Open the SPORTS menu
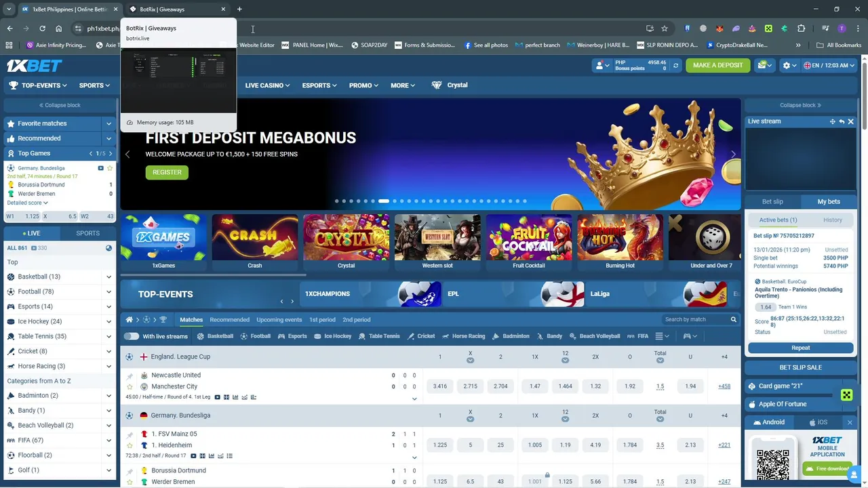This screenshot has height=488, width=868. tap(94, 85)
